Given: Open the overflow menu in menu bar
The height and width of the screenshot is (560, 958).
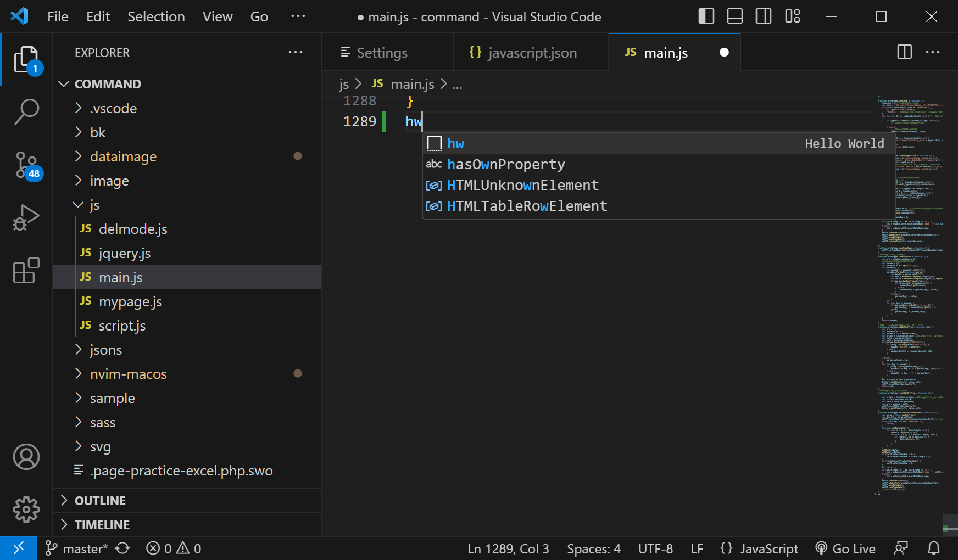Looking at the screenshot, I should (x=298, y=16).
